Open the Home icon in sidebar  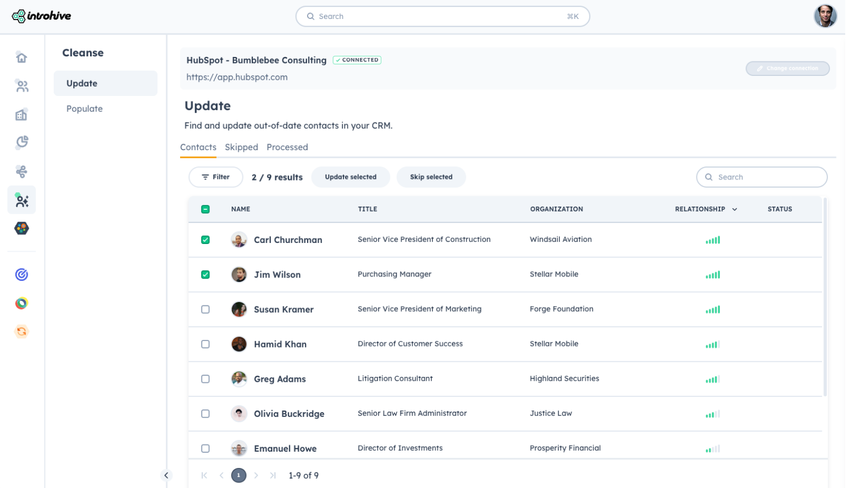click(x=22, y=57)
